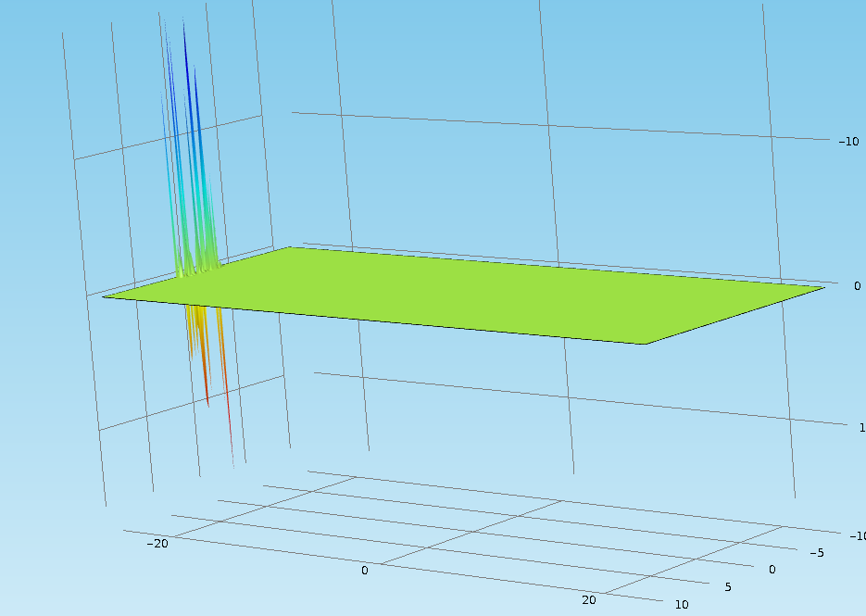Click the 5 tick label
Image resolution: width=866 pixels, height=616 pixels.
click(728, 587)
